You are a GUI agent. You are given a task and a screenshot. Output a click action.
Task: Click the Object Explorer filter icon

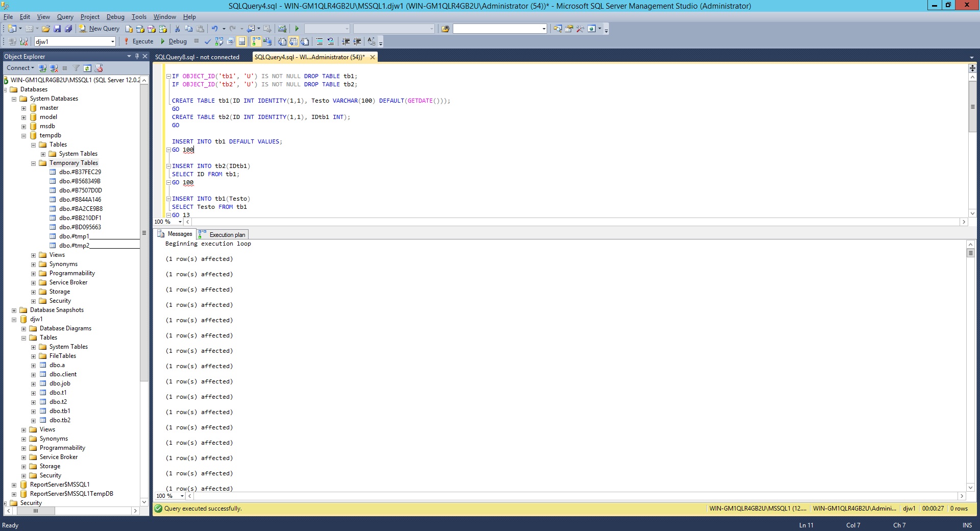pyautogui.click(x=76, y=68)
